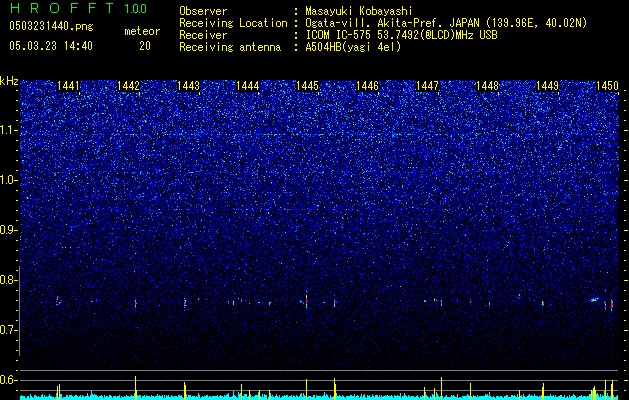Screen dimensions: 629x400
Task: Click the ICOM IC-575 receiver text
Action: pyautogui.click(x=401, y=35)
